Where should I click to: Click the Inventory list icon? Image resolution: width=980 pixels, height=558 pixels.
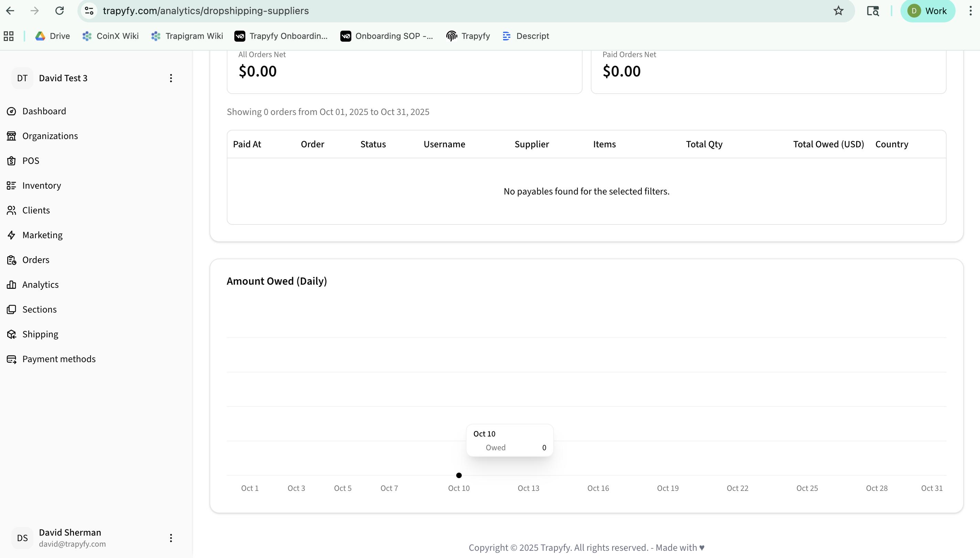tap(11, 186)
